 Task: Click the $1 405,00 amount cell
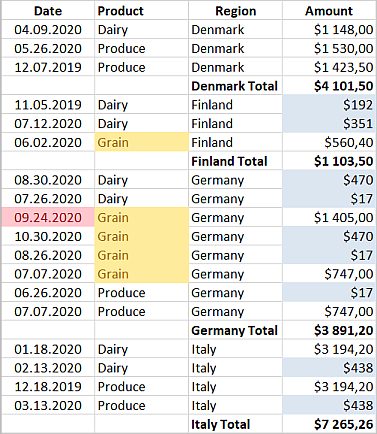coord(329,217)
